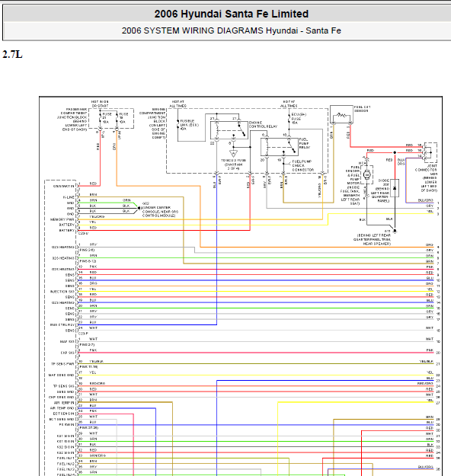Click the ENG CTRL RLY pin label

pyautogui.click(x=62, y=324)
